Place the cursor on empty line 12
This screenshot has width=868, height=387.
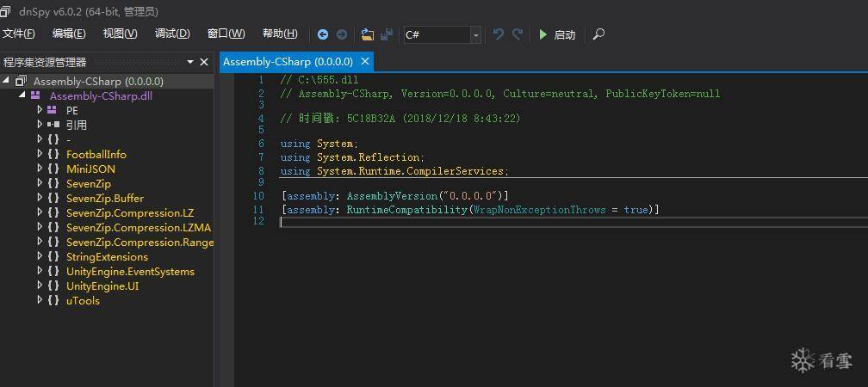(x=573, y=222)
